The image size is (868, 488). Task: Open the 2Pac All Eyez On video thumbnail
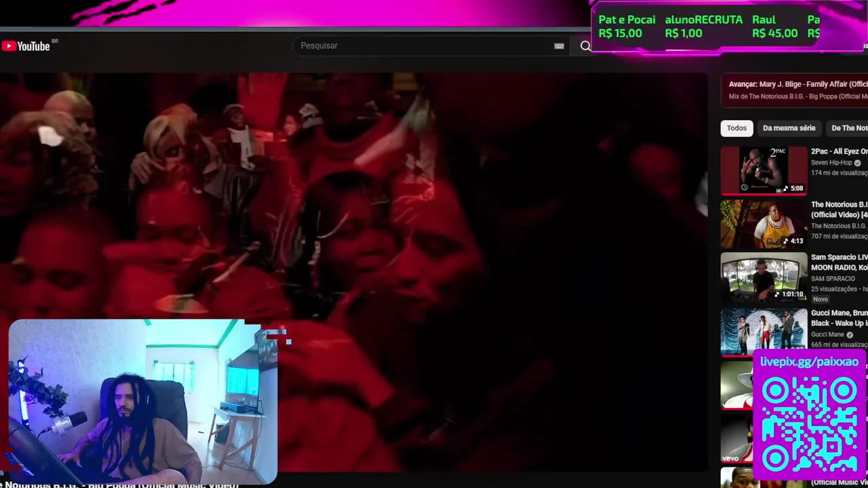tap(764, 170)
